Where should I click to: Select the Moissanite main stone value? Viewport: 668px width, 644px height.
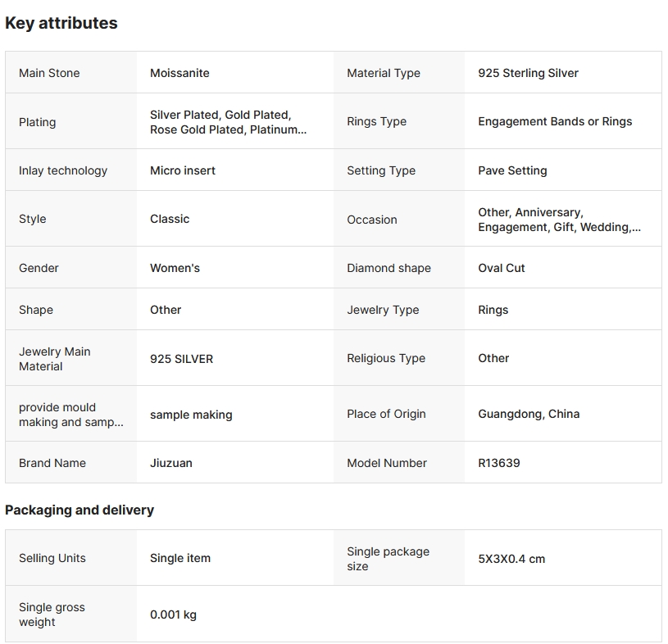point(179,73)
